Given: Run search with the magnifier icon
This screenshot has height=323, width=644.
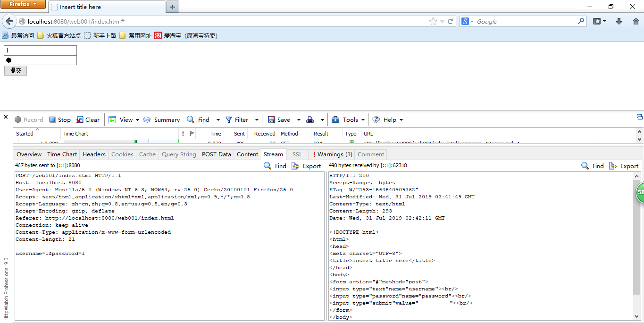Looking at the screenshot, I should (581, 21).
